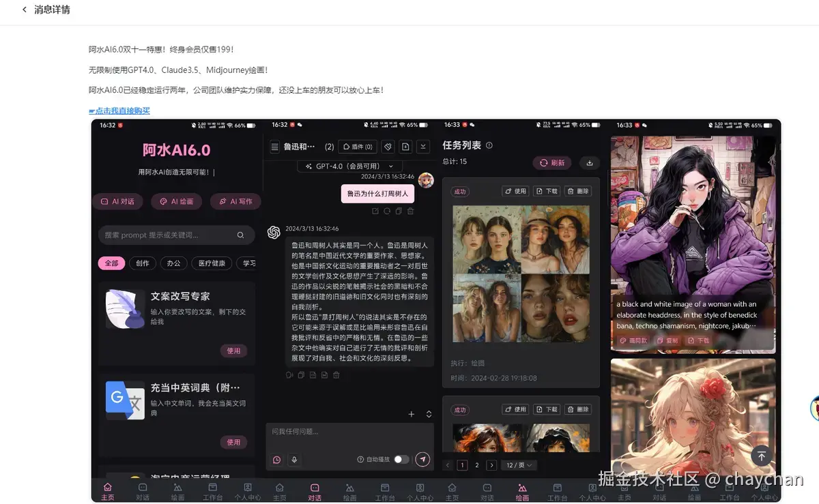819x504 pixels.
Task: Click the help icon beside 自动播放
Action: coord(360,460)
